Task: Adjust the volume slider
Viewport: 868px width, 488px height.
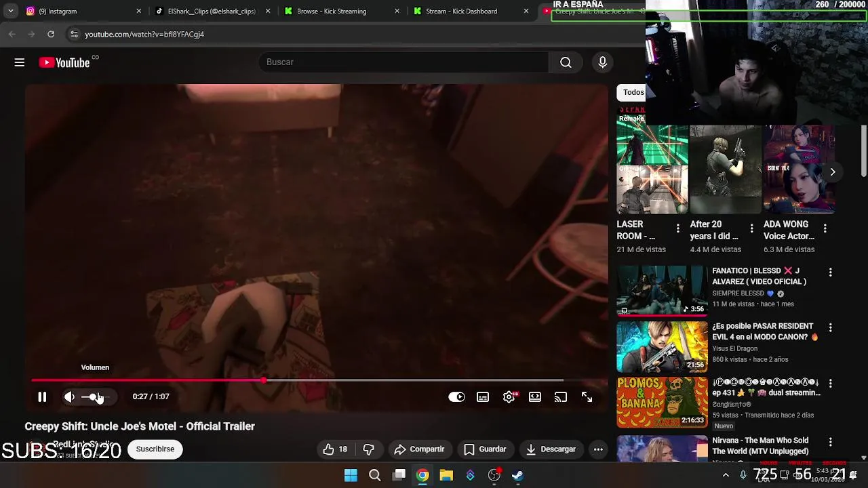Action: (94, 397)
